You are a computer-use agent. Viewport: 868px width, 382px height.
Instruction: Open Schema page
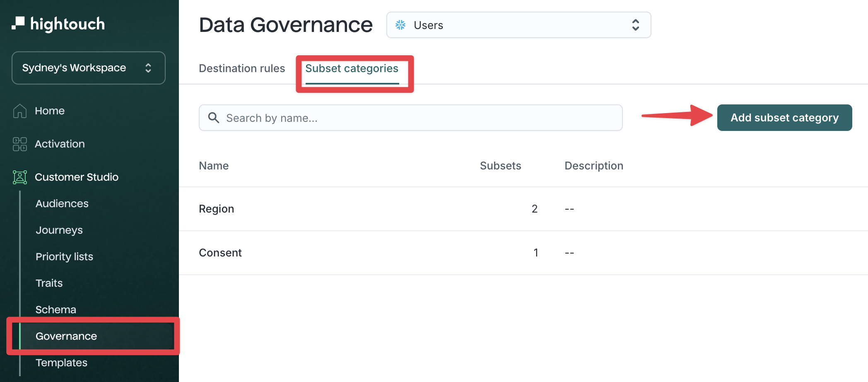pos(56,309)
